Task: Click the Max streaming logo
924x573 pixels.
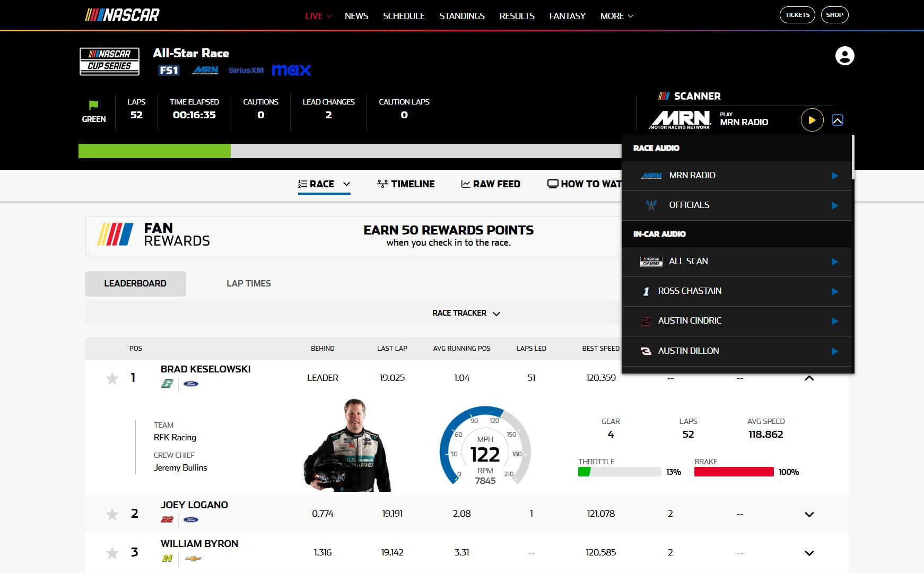Action: [291, 70]
